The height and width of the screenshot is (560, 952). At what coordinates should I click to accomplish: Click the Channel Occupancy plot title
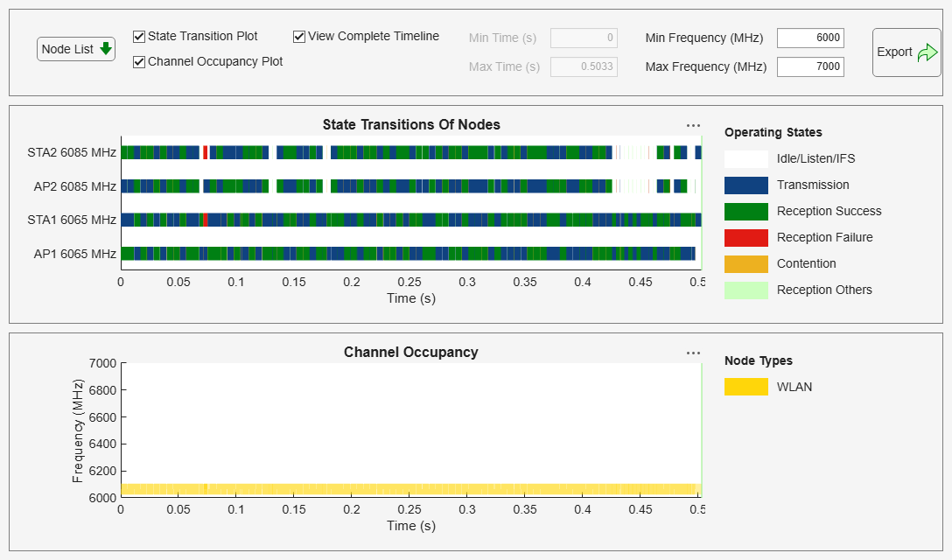tap(411, 353)
